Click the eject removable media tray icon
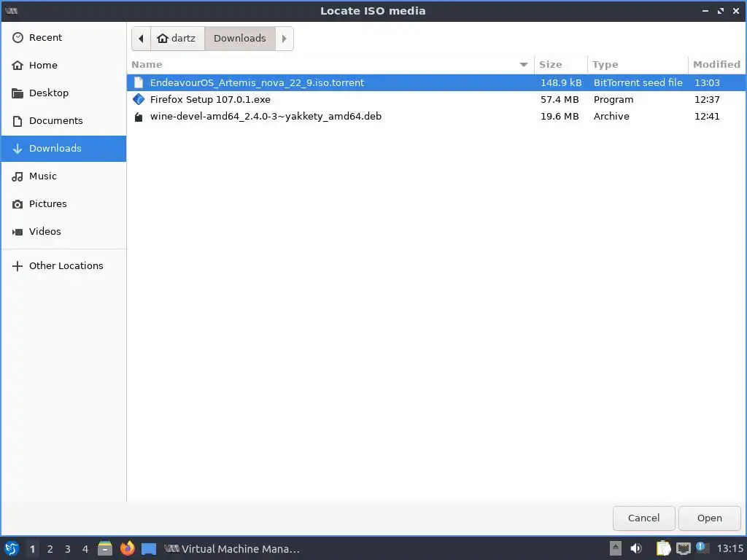The width and height of the screenshot is (747, 560). coord(616,548)
